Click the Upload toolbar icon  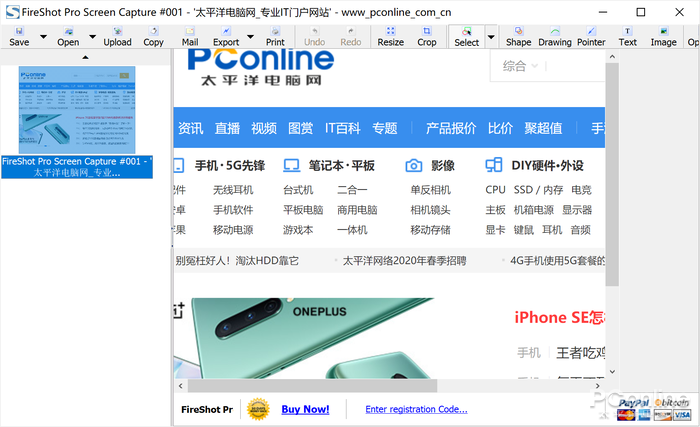pos(117,36)
